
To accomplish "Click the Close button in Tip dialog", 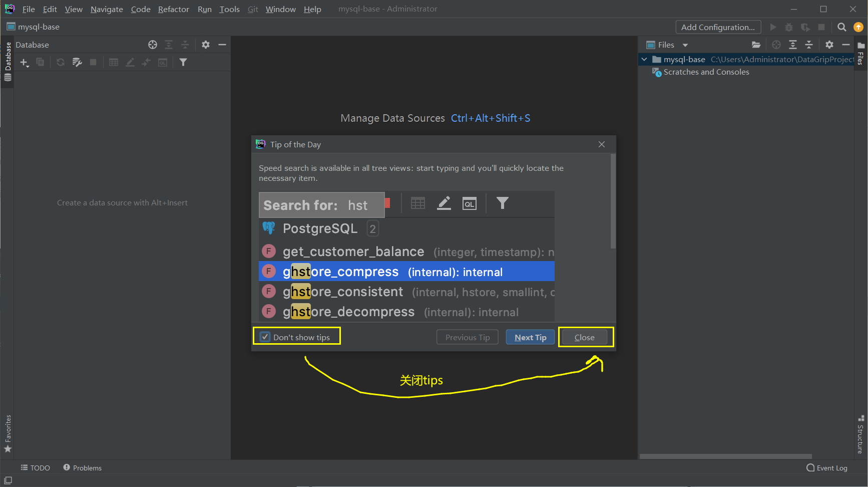I will [x=584, y=337].
